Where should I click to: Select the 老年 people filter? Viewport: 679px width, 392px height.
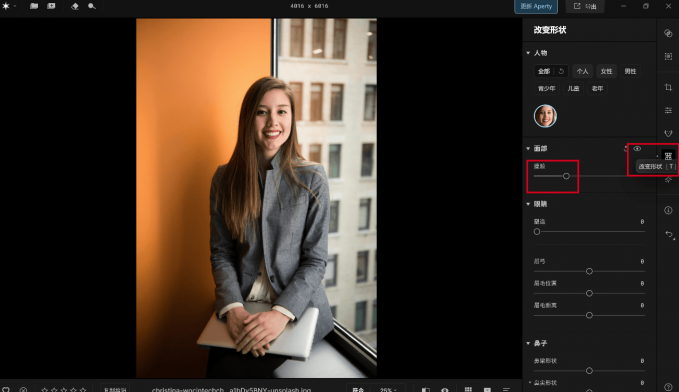[598, 88]
